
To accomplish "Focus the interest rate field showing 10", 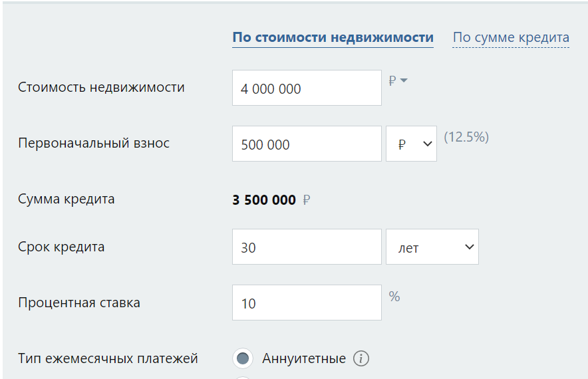I will [307, 303].
